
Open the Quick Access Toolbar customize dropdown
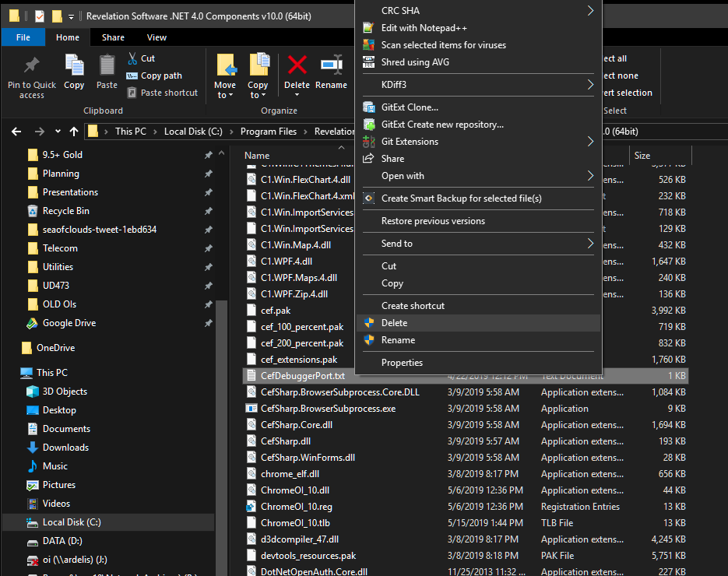click(71, 16)
